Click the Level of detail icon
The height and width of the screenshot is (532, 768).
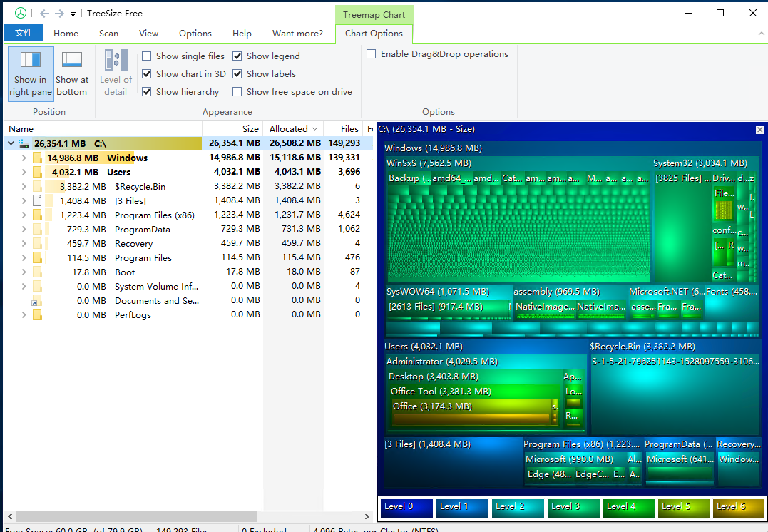(x=116, y=73)
